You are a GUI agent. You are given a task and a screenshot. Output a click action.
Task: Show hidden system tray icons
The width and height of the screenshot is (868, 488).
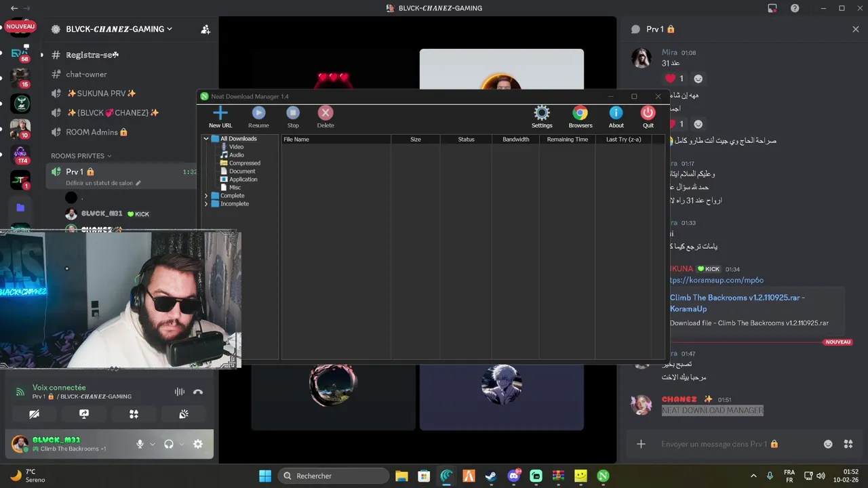(x=753, y=476)
